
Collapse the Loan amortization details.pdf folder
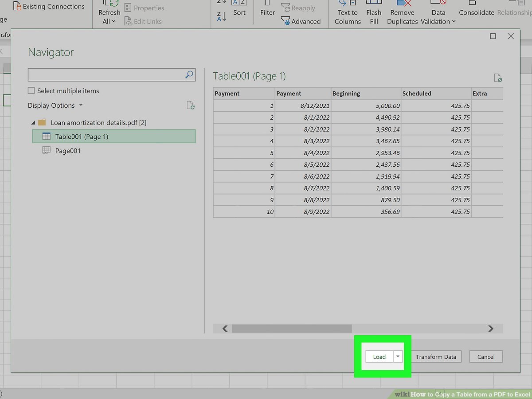pyautogui.click(x=33, y=123)
